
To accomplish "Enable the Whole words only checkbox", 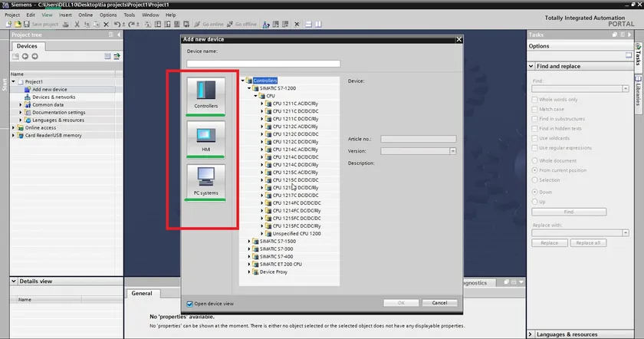I will [535, 100].
